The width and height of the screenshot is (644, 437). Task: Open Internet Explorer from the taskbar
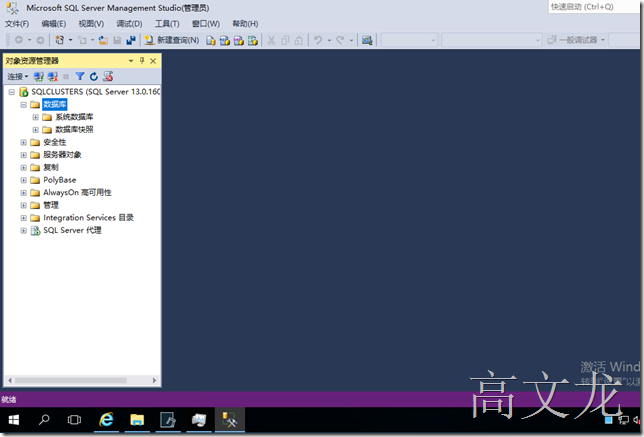[x=106, y=420]
